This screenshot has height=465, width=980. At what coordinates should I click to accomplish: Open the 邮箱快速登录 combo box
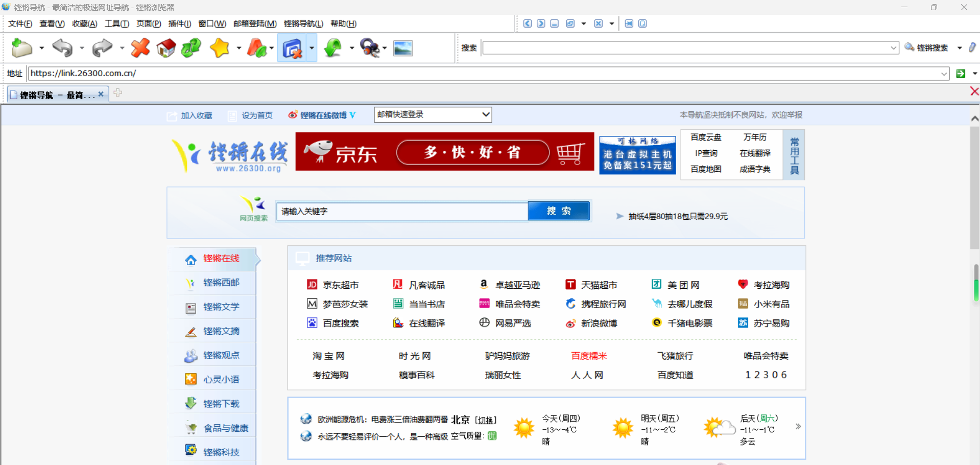tap(433, 114)
